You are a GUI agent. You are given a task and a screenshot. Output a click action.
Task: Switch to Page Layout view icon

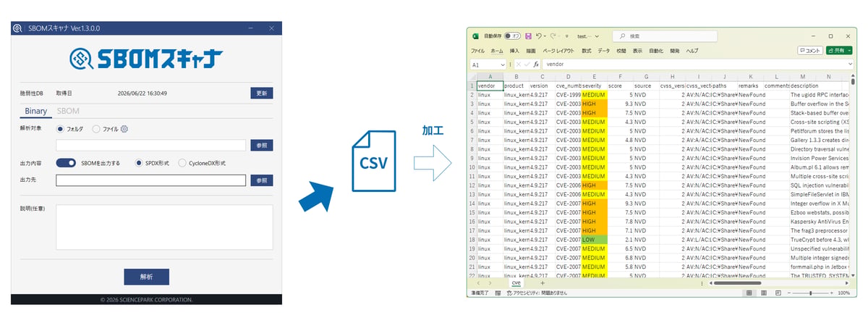763,293
